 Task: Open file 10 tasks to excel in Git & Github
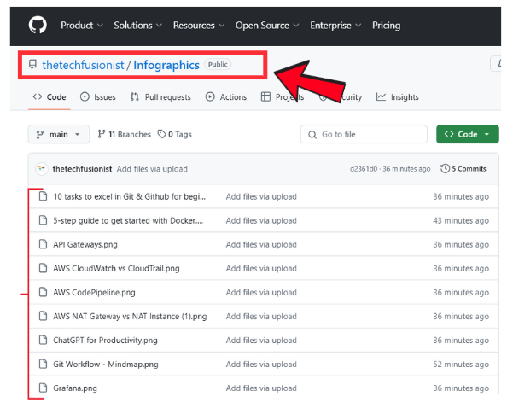130,196
